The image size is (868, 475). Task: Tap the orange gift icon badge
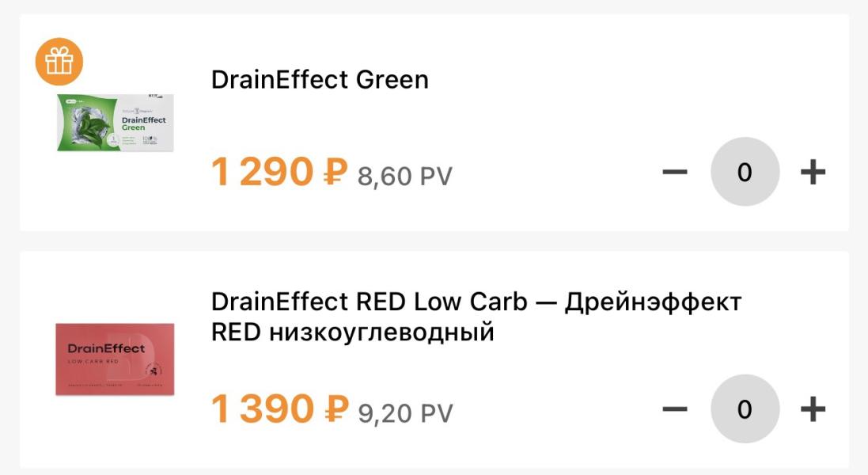59,62
